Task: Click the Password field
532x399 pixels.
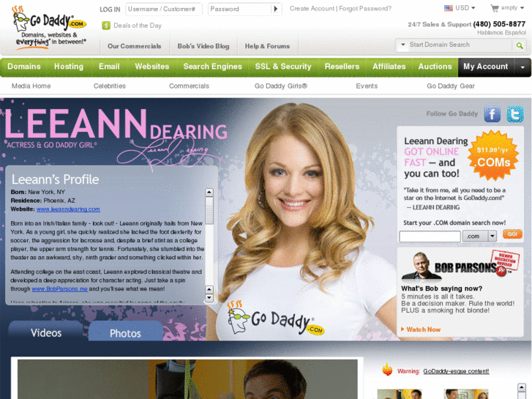Action: tap(240, 10)
